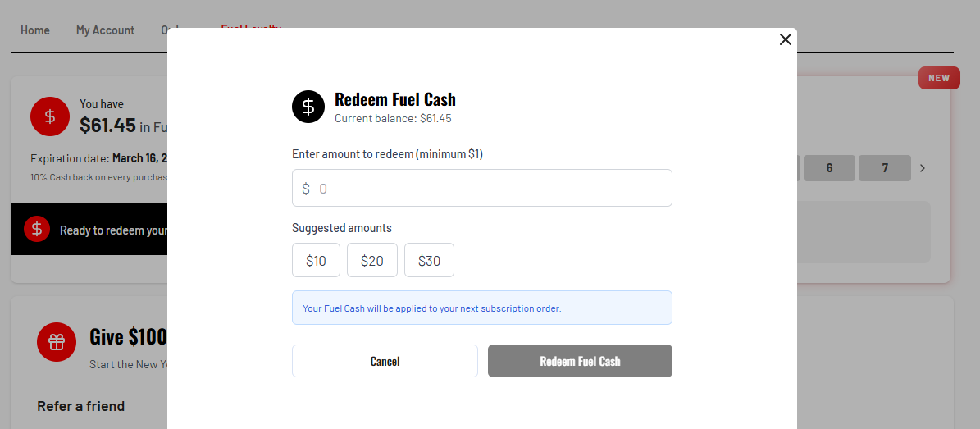Viewport: 980px width, 429px height.
Task: Go to the My Account menu item
Action: (x=105, y=30)
